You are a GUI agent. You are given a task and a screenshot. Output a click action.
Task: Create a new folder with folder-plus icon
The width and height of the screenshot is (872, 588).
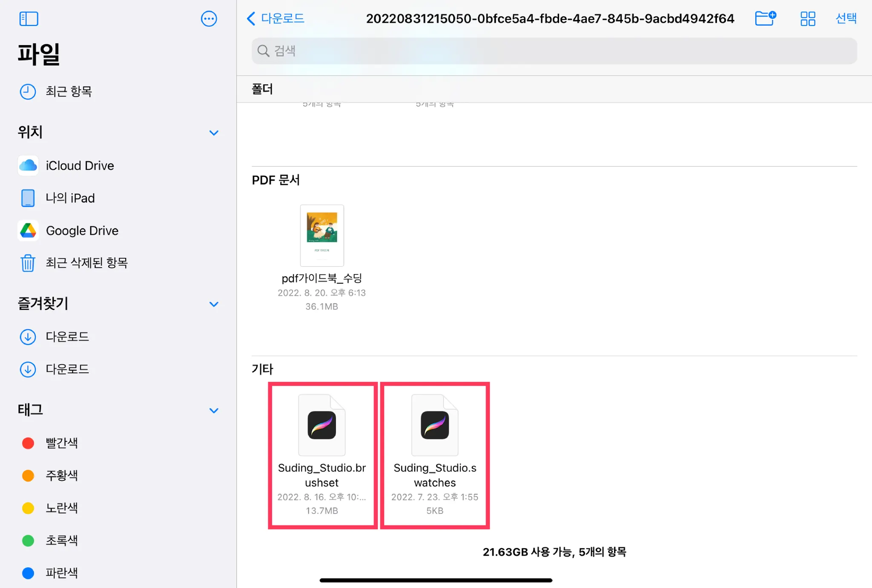click(x=765, y=18)
